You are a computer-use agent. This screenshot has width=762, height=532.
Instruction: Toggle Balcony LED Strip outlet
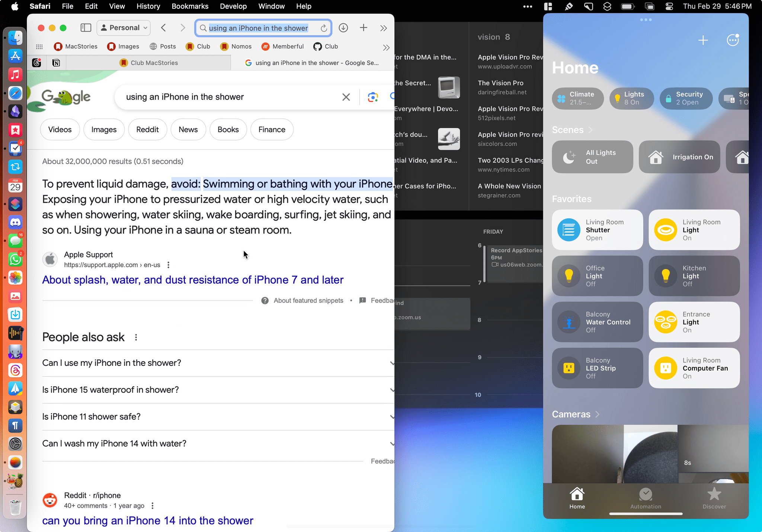(597, 368)
